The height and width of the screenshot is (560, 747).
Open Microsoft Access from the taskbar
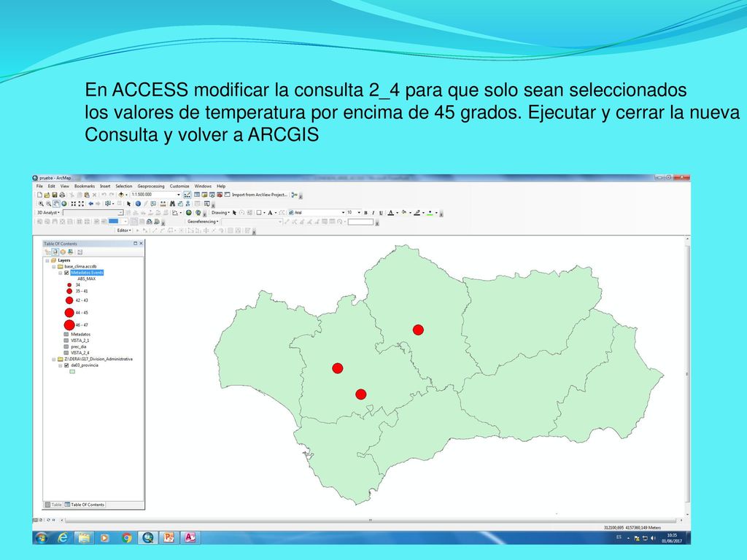(x=190, y=537)
